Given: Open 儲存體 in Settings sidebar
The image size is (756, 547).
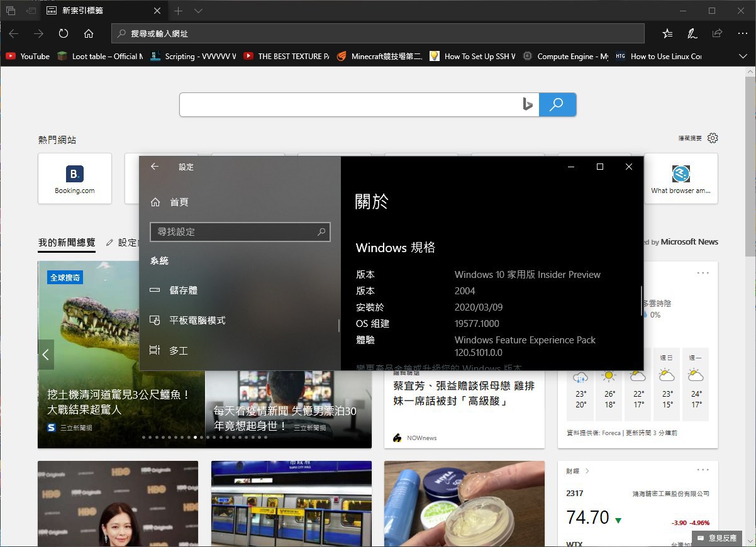Looking at the screenshot, I should click(x=240, y=290).
